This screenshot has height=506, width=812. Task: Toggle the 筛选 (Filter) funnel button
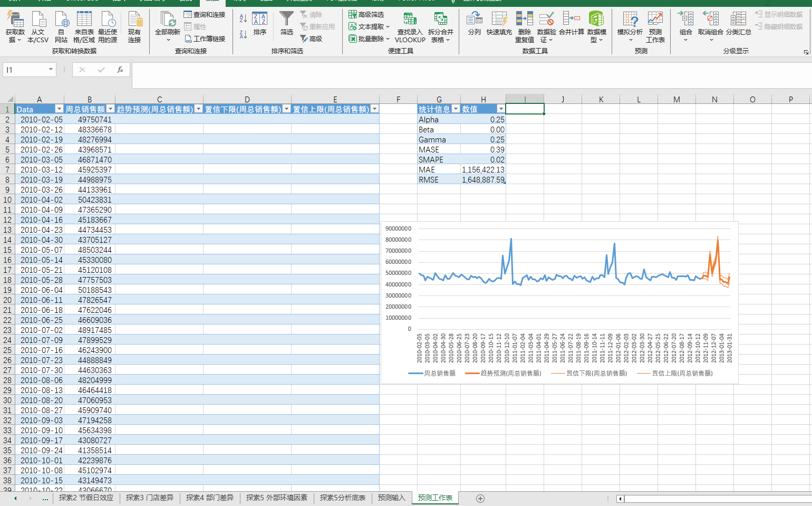click(286, 24)
